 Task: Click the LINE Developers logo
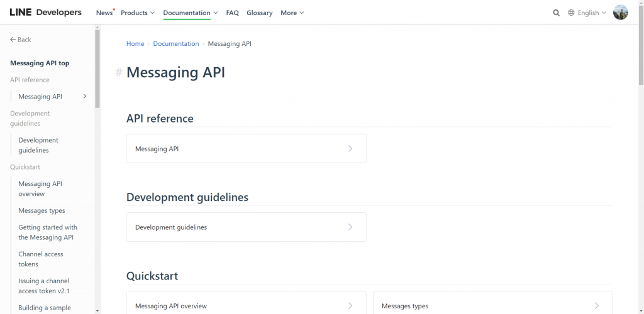[45, 13]
